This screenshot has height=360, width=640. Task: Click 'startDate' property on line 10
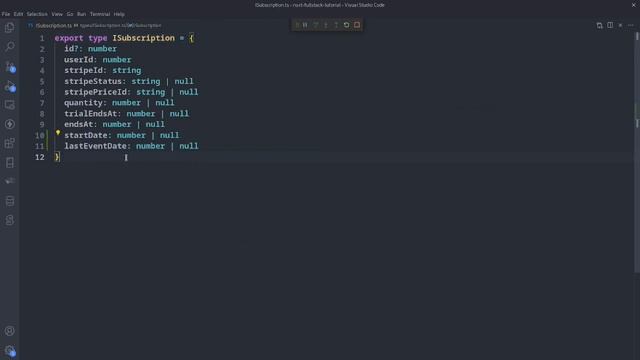coord(86,135)
